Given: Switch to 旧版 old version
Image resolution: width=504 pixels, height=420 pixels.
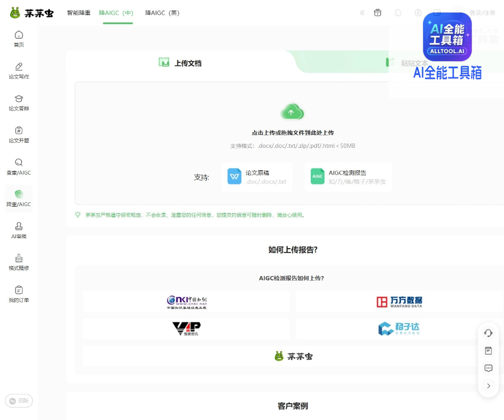Looking at the screenshot, I should point(19,401).
